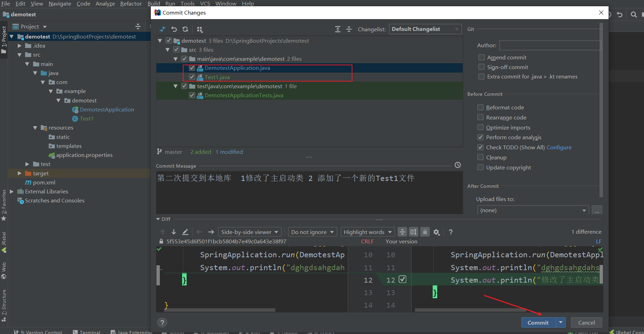Image resolution: width=644 pixels, height=334 pixels.
Task: Enable the Amend commit checkbox
Action: pyautogui.click(x=481, y=57)
